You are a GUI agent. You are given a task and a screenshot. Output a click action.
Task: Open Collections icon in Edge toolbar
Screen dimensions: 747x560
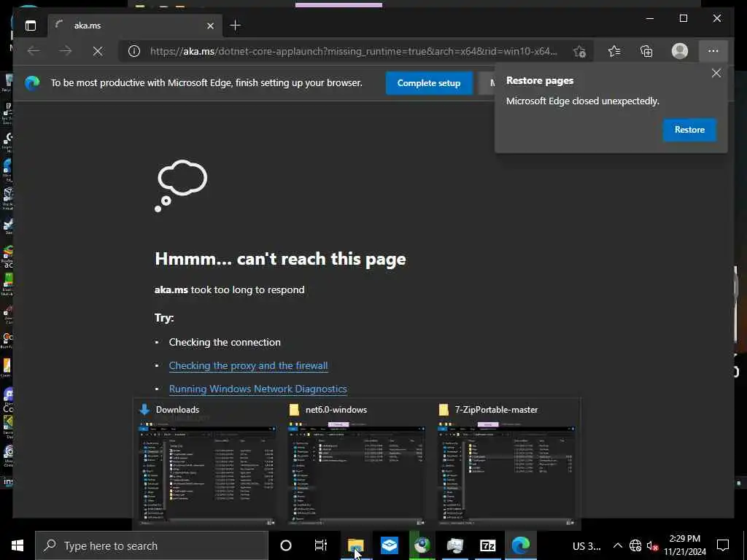(x=646, y=51)
